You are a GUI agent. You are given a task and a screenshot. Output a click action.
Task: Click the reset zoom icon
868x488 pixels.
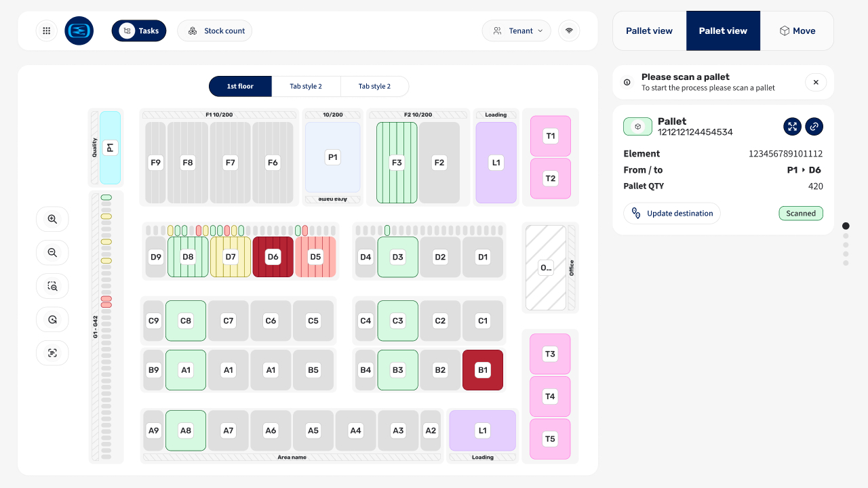tap(52, 319)
